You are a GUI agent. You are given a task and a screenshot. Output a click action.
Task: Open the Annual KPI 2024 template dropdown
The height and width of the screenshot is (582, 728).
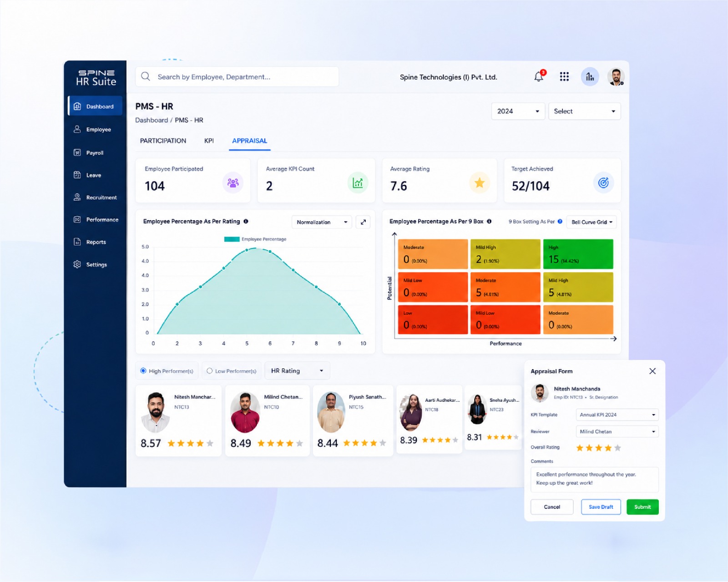pyautogui.click(x=617, y=415)
